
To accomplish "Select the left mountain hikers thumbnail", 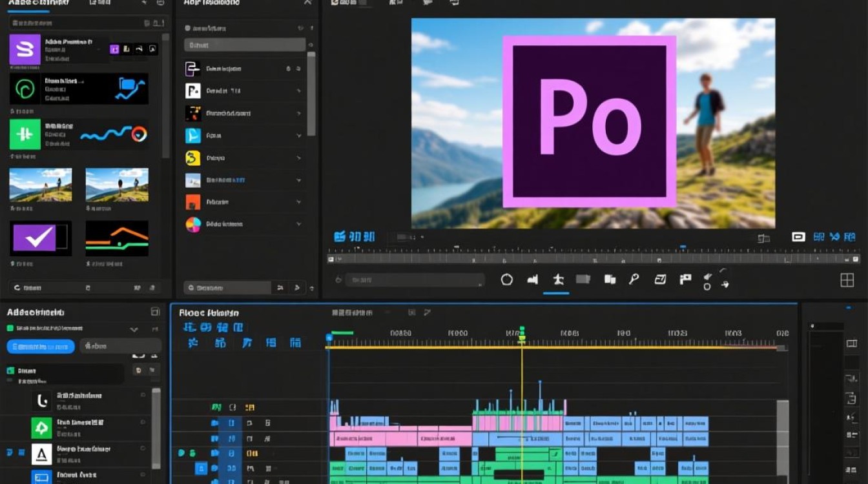I will [40, 185].
